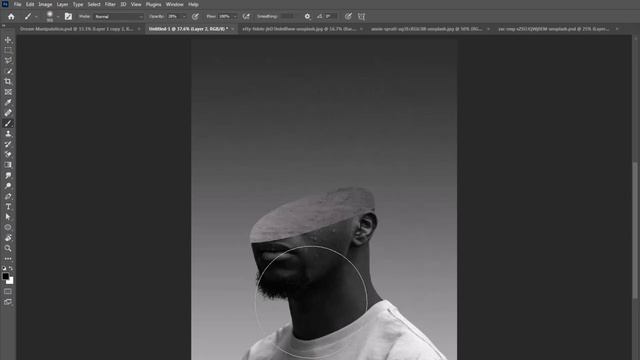Viewport: 640px width, 360px height.
Task: Open the Image menu
Action: pyautogui.click(x=45, y=4)
